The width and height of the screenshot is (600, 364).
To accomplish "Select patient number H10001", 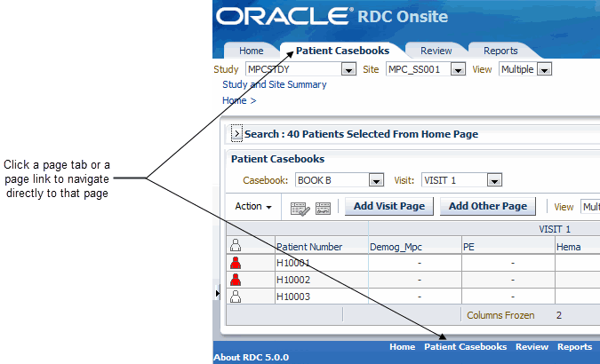I will click(x=293, y=263).
